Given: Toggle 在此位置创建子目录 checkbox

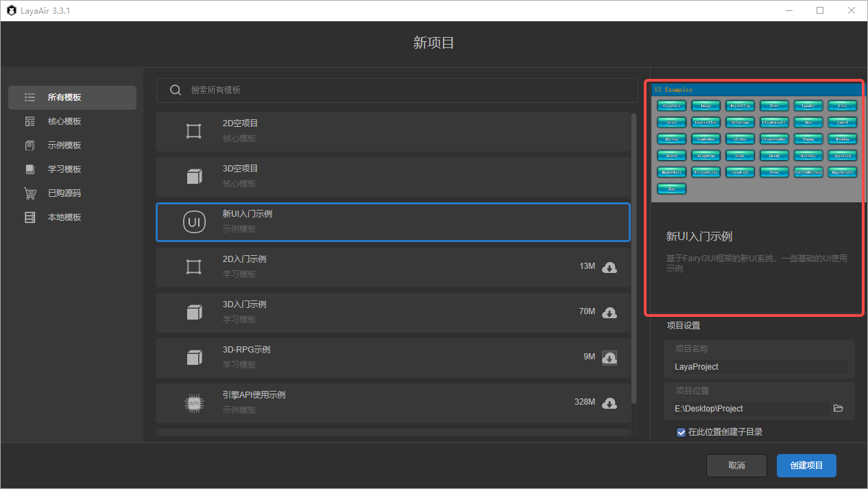Looking at the screenshot, I should (681, 432).
